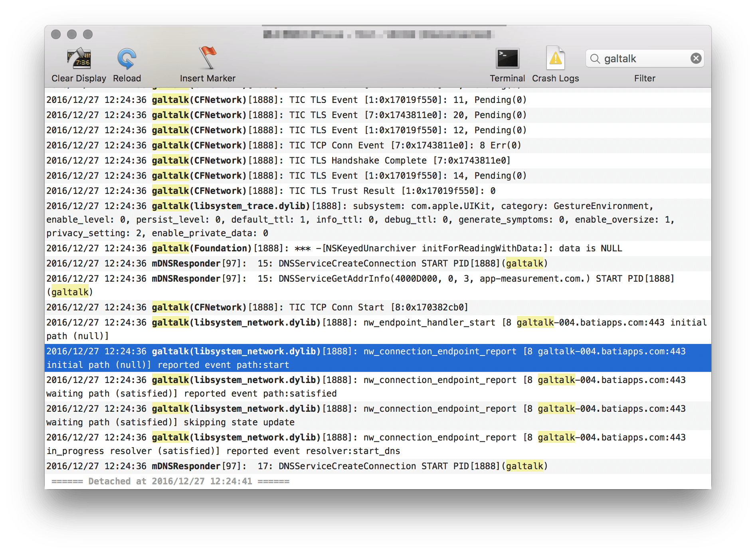Viewport: 756px width, 553px height.
Task: Select log row with TLS Event 20, Pending(0)
Action: click(378, 115)
